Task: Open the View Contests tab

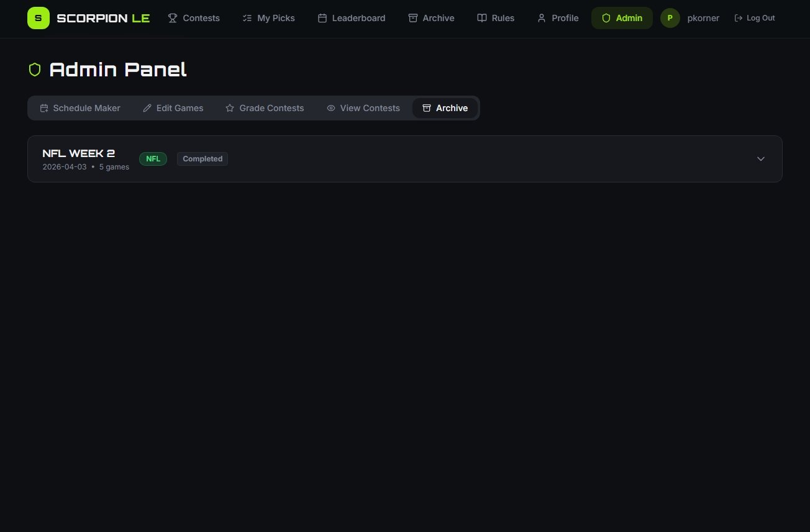Action: point(363,108)
